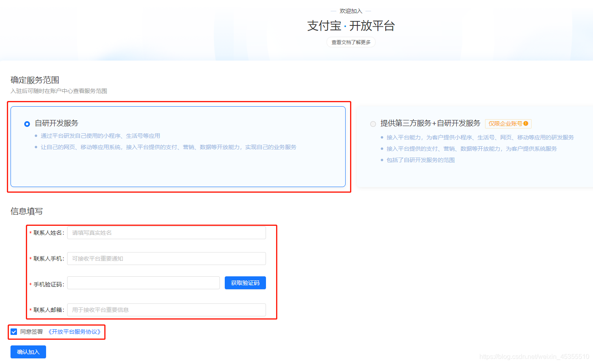
Task: Focus the 联系人手机 input field
Action: [x=167, y=259]
